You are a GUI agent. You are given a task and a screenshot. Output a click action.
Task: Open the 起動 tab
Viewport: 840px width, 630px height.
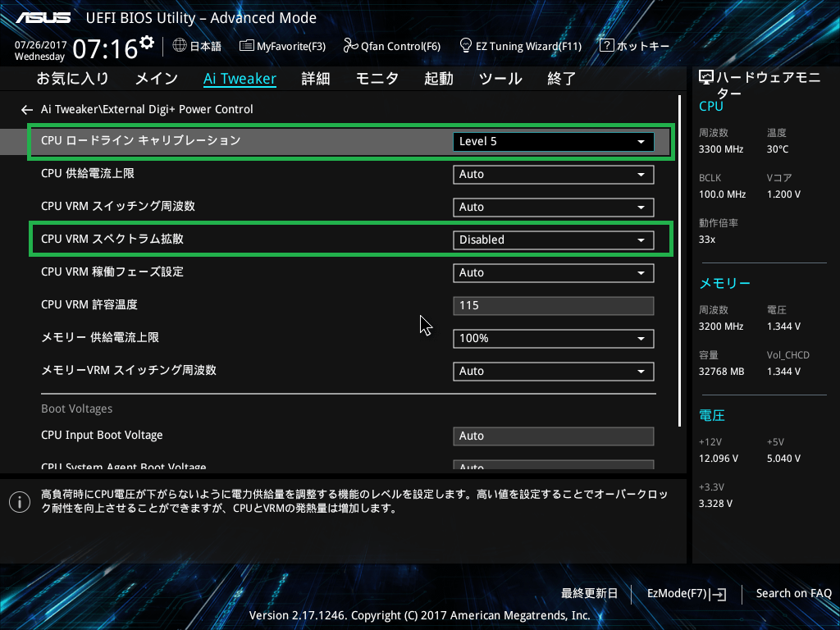pyautogui.click(x=439, y=79)
